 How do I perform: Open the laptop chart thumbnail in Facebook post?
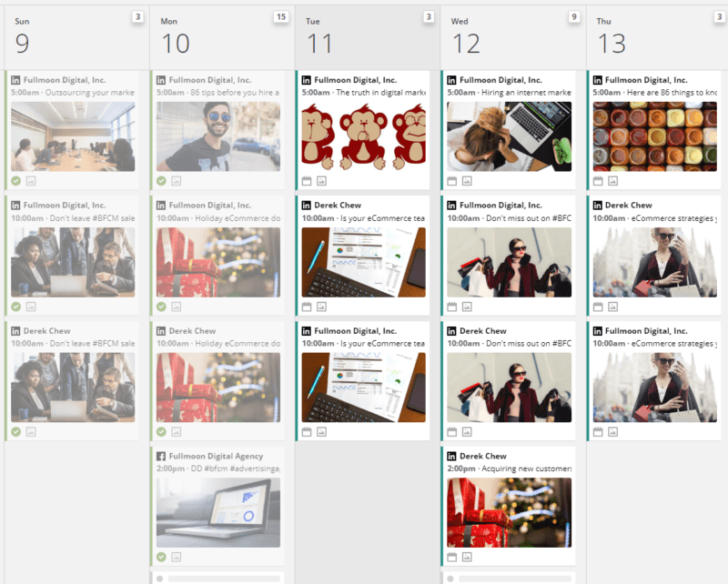218,512
